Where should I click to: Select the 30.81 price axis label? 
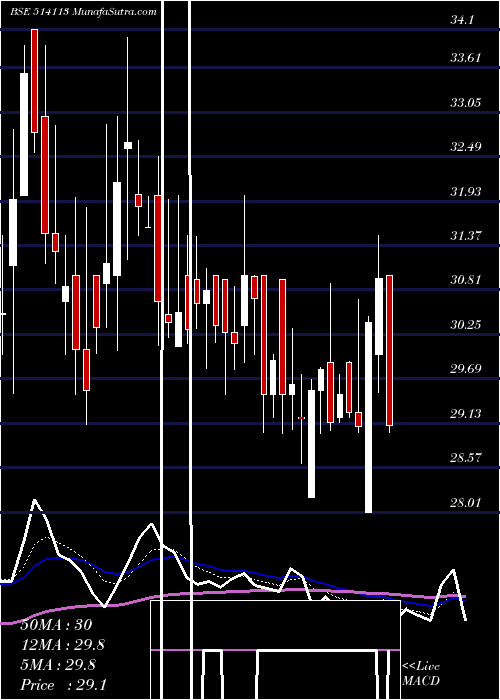[466, 280]
